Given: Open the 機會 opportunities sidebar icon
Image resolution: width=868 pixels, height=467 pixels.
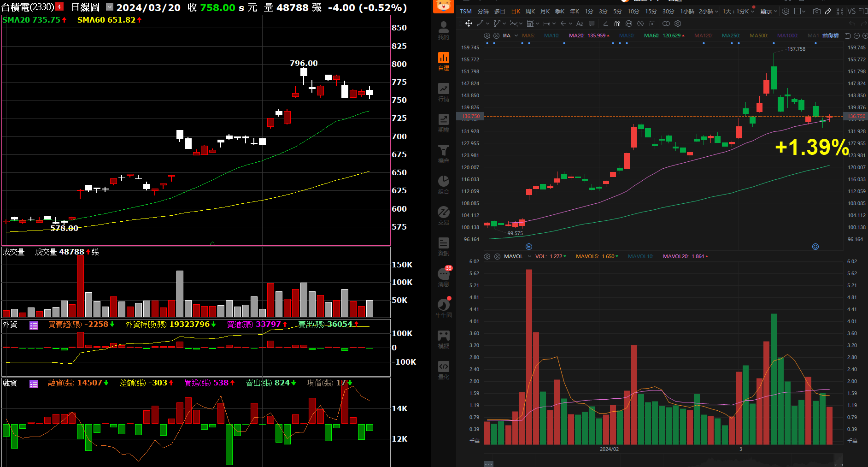Looking at the screenshot, I should pos(443,154).
